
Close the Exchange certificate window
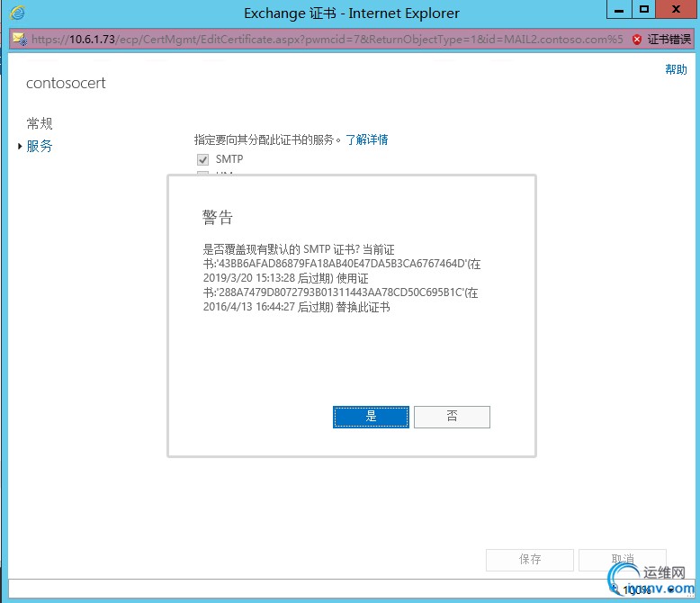point(676,9)
